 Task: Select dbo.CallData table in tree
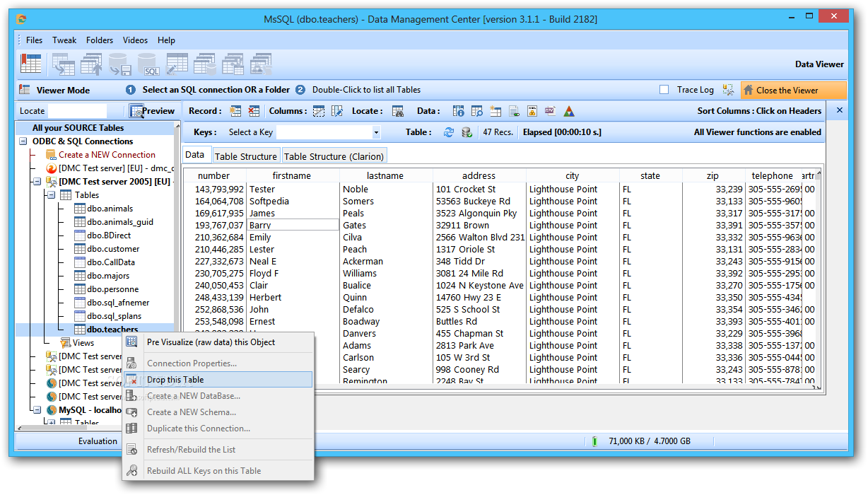[111, 262]
